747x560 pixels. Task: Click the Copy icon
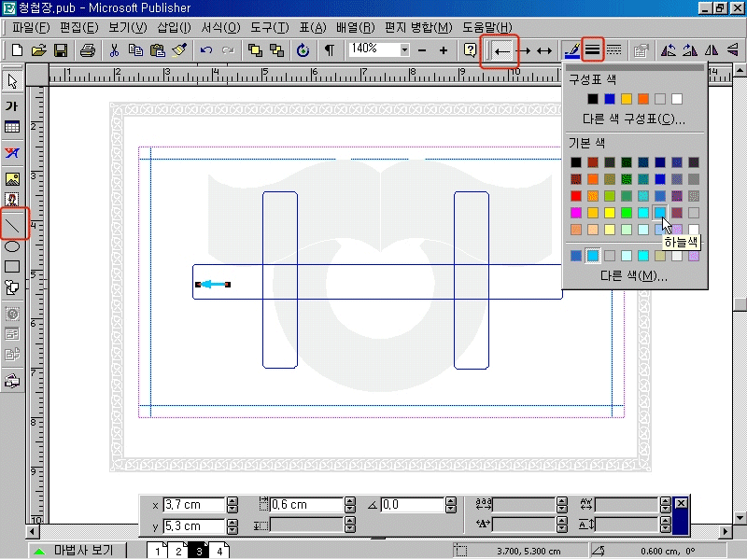tap(135, 50)
